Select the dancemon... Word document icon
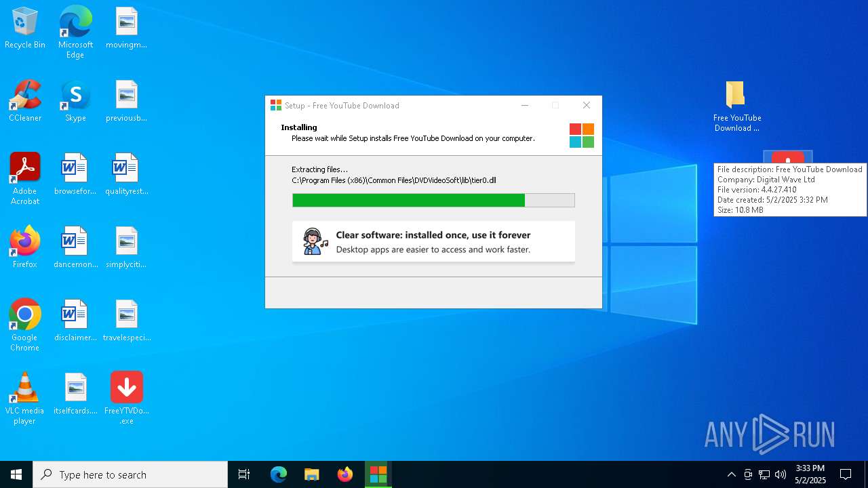Viewport: 868px width, 488px height. tap(75, 248)
